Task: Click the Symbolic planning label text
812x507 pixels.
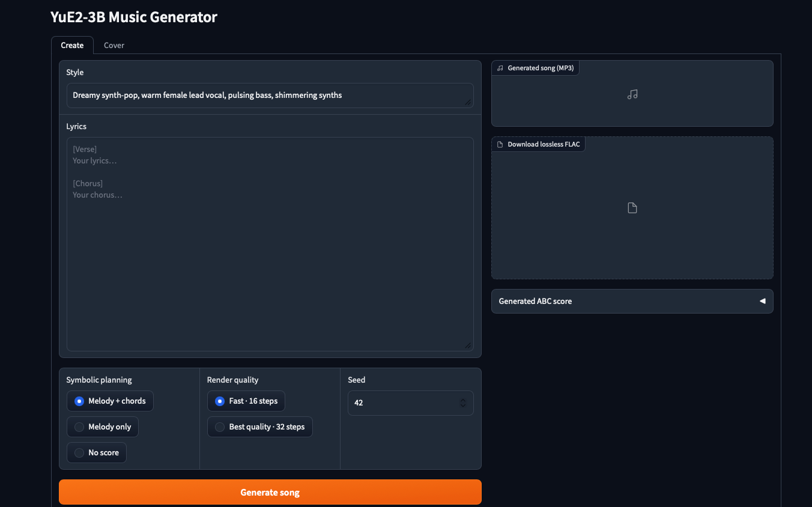Action: pos(99,380)
